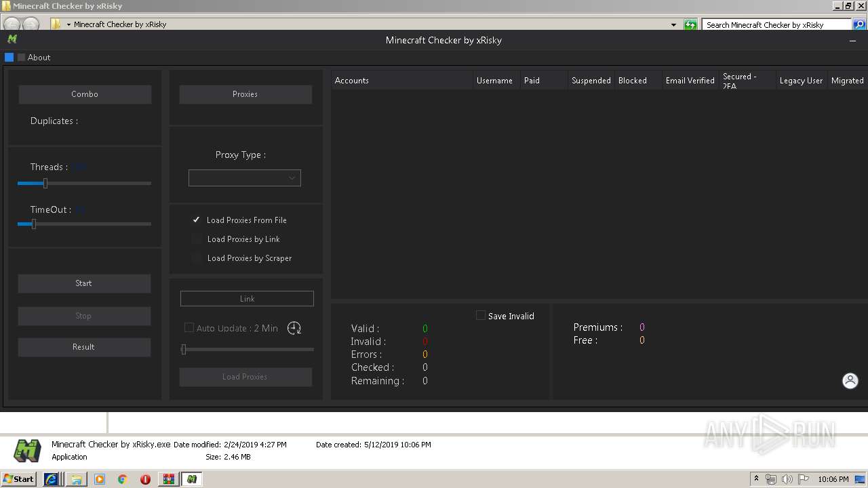Viewport: 868px width, 488px height.
Task: Select Load Proxies by Link option
Action: pyautogui.click(x=236, y=239)
